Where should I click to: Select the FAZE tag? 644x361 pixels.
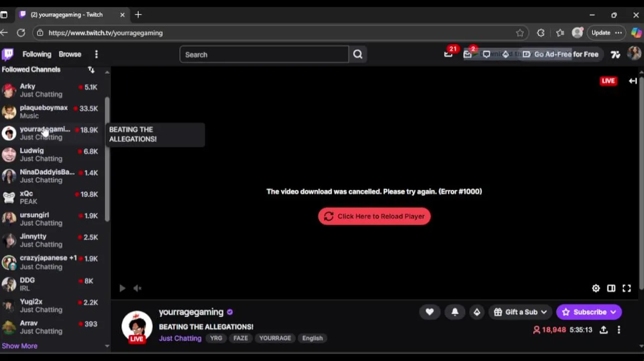pyautogui.click(x=241, y=338)
